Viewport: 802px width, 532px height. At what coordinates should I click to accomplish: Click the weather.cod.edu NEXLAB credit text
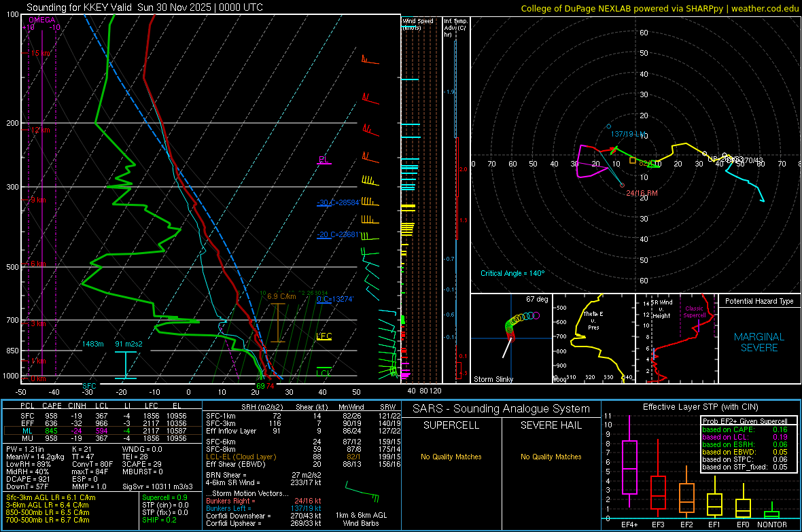tap(659, 8)
